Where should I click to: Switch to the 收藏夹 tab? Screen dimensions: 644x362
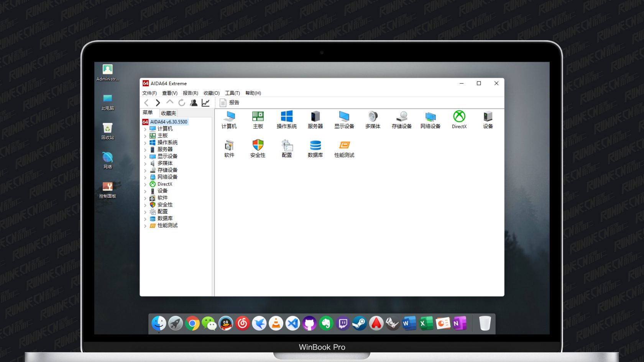[168, 113]
